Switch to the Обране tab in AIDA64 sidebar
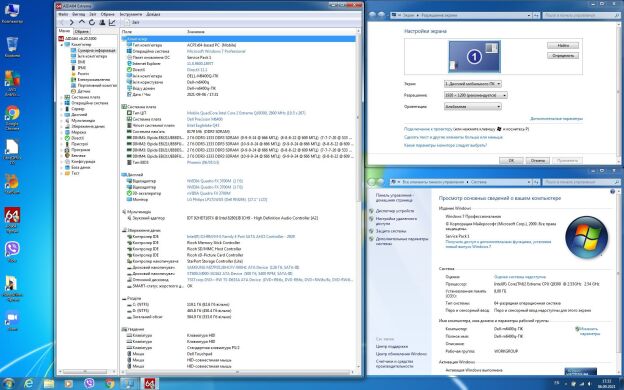The image size is (624, 390). tap(82, 31)
